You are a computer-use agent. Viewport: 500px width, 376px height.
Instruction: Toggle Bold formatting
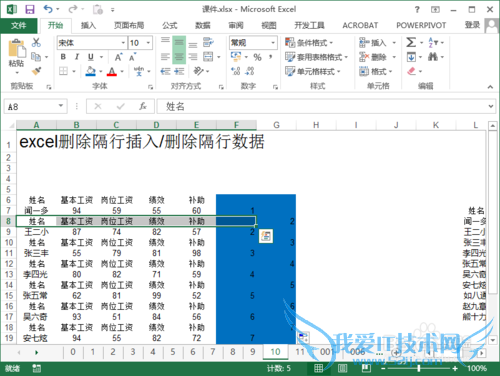[x=63, y=57]
